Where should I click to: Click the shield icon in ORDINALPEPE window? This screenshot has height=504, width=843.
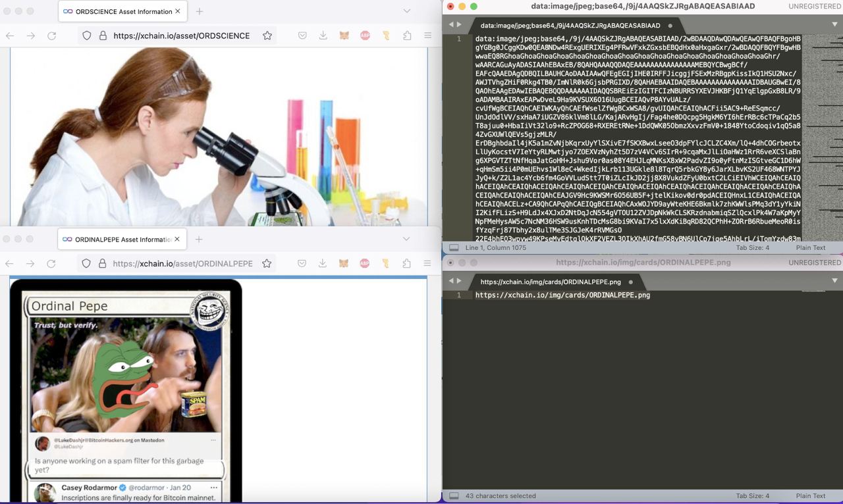(x=86, y=263)
